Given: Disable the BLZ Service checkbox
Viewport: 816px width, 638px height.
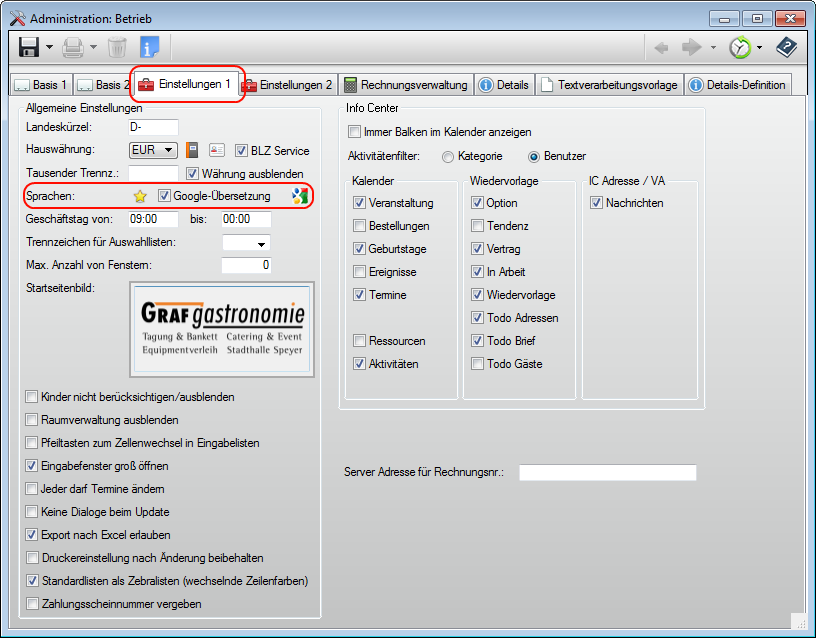Looking at the screenshot, I should (242, 151).
